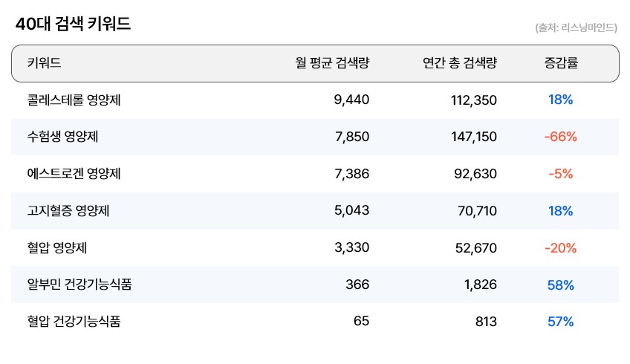Image resolution: width=630 pixels, height=364 pixels.
Task: Select the 9,440 monthly search value
Action: click(351, 100)
